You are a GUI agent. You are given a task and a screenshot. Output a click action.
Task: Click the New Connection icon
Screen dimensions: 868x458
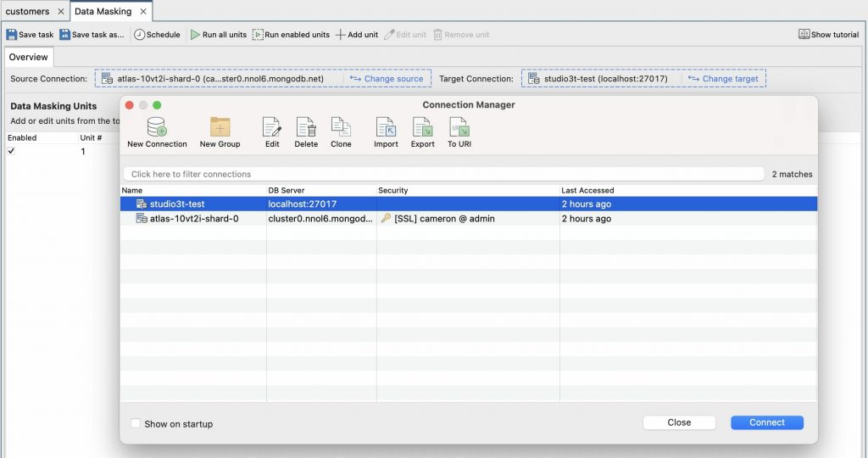(157, 127)
